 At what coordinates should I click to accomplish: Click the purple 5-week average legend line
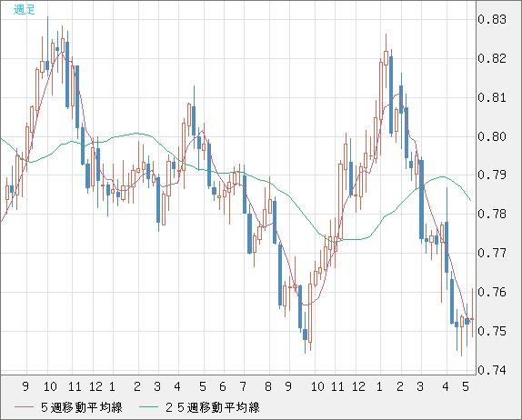point(25,407)
